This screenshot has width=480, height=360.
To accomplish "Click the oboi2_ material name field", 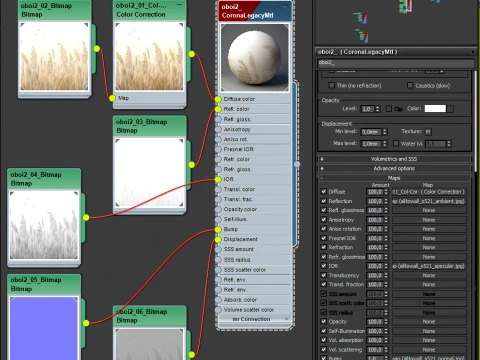I will [x=395, y=63].
